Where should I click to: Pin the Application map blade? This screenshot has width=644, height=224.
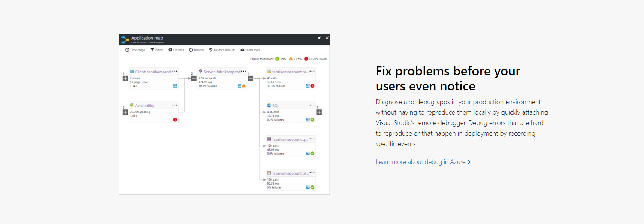pyautogui.click(x=319, y=38)
